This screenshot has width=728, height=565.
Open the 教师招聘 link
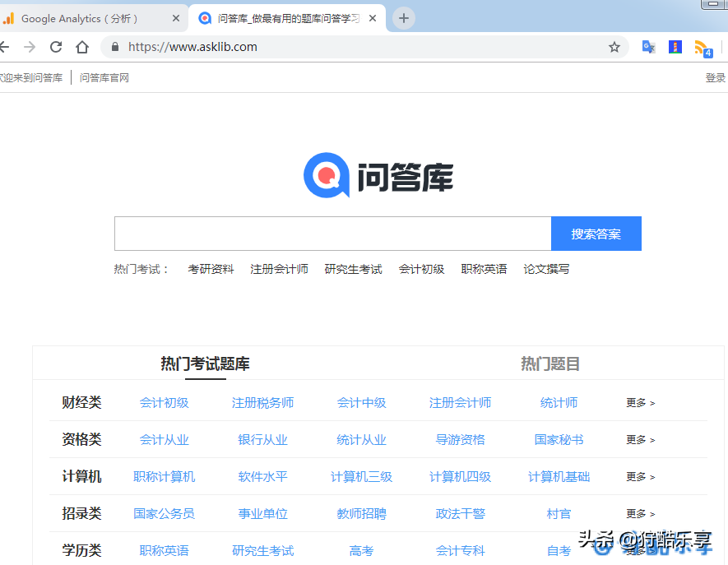click(x=362, y=514)
